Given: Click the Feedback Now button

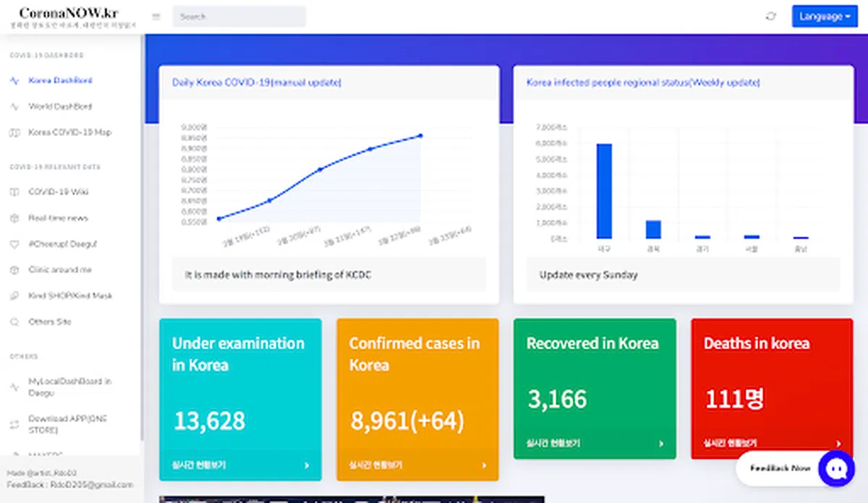Looking at the screenshot, I should click(780, 468).
